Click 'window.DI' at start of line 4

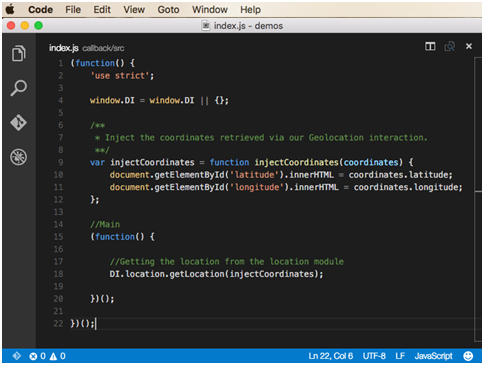coord(112,100)
